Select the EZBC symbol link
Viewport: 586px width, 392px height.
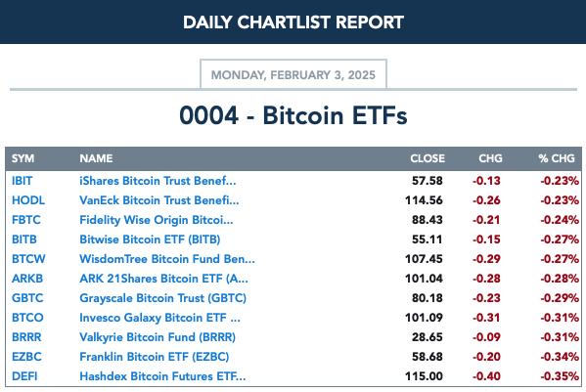(x=26, y=357)
